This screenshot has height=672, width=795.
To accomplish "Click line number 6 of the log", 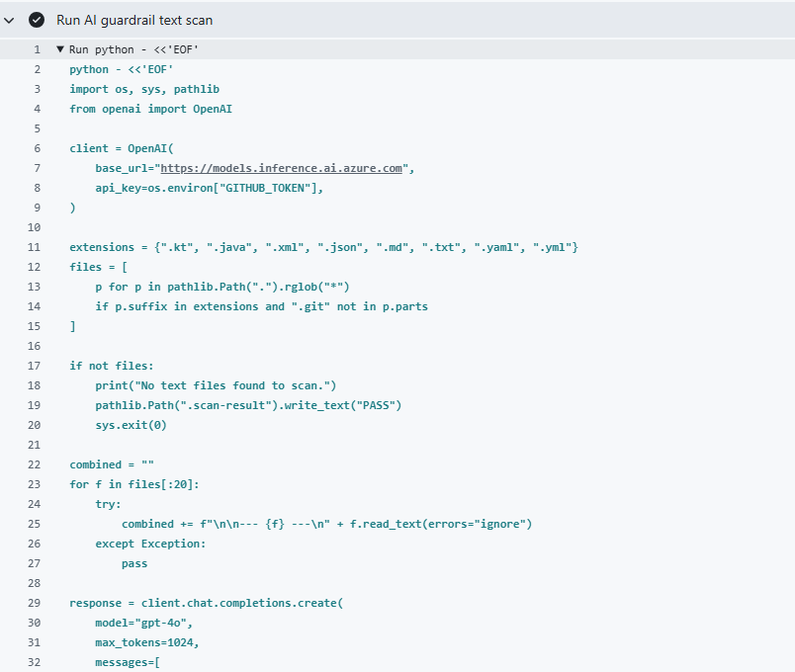I will tap(37, 148).
